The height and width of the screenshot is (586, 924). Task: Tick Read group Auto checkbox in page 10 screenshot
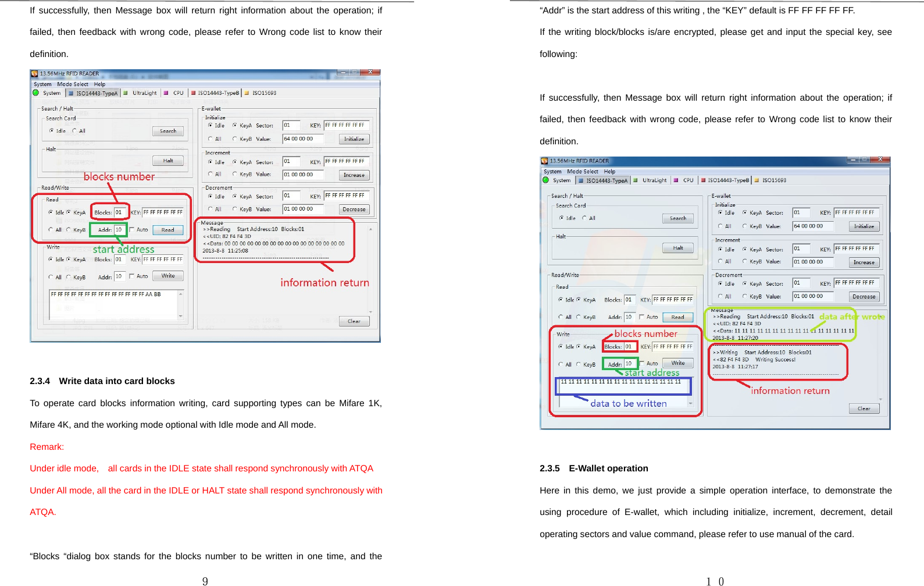(642, 317)
